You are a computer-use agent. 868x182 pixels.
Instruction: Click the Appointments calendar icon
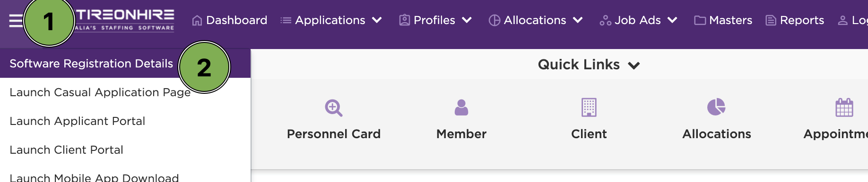coord(844,108)
